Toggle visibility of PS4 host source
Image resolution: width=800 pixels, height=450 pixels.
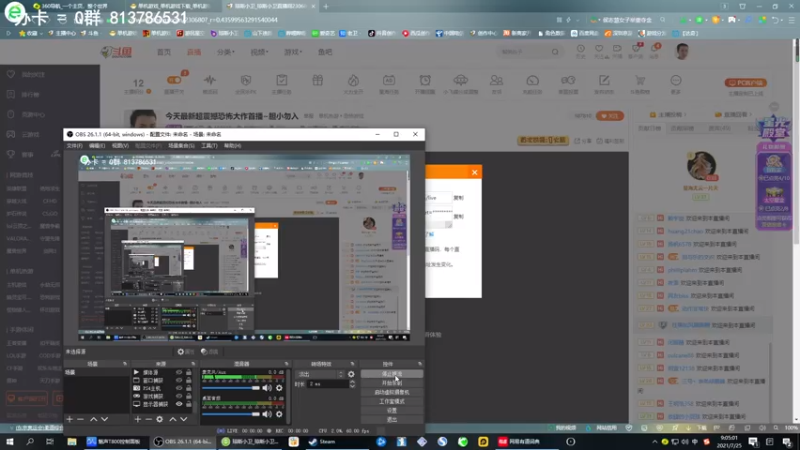tap(179, 388)
